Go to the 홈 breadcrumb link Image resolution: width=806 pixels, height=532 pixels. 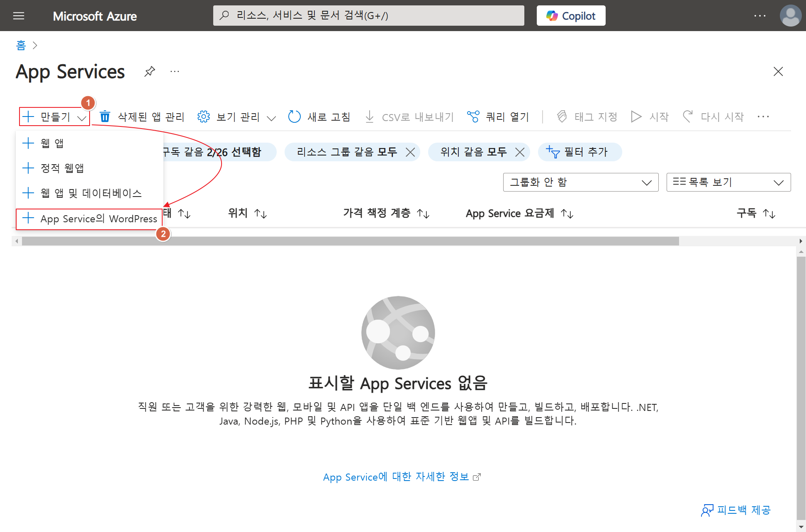pos(21,45)
